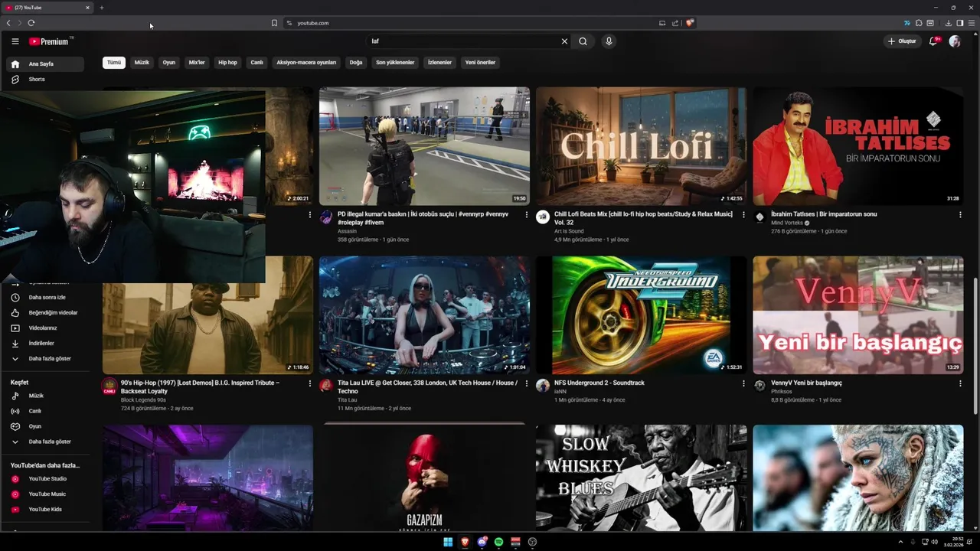Open the Windows Start button
This screenshot has width=980, height=551.
click(448, 542)
